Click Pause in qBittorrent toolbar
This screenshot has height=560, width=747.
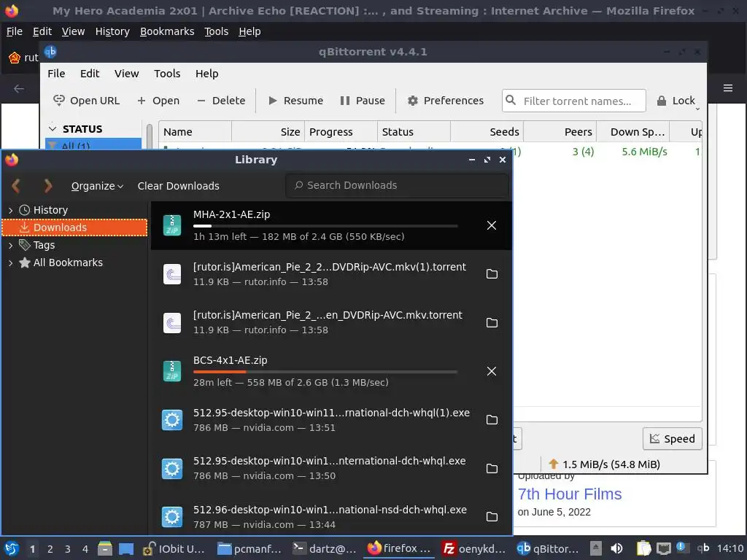tap(363, 101)
